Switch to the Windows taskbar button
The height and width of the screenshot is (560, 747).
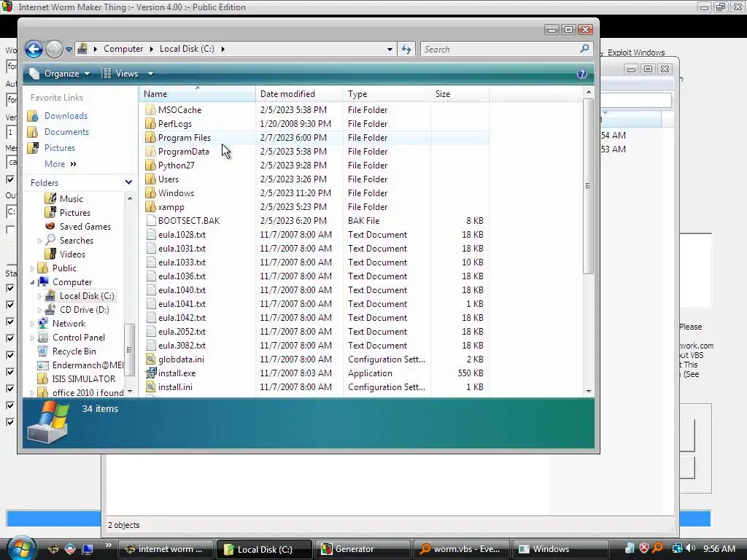[560, 549]
